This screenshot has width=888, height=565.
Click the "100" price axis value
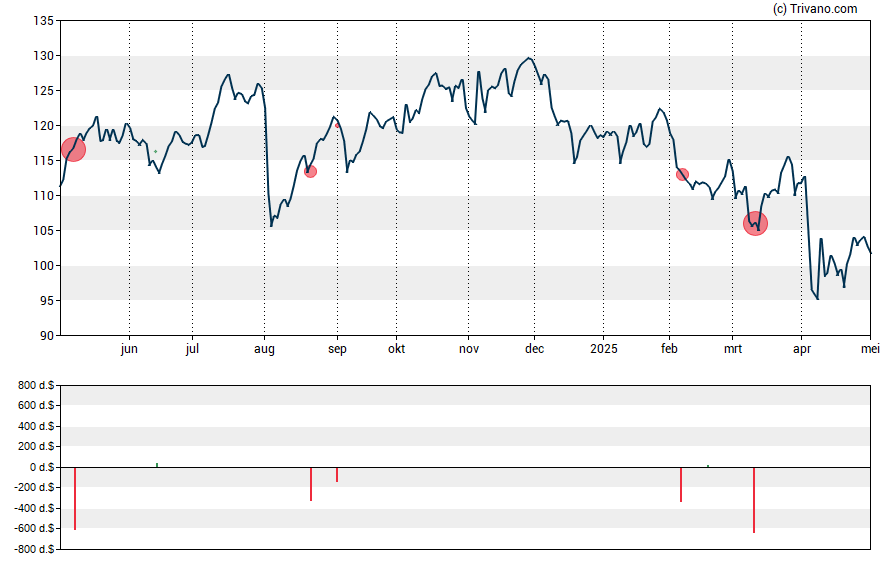tap(44, 266)
